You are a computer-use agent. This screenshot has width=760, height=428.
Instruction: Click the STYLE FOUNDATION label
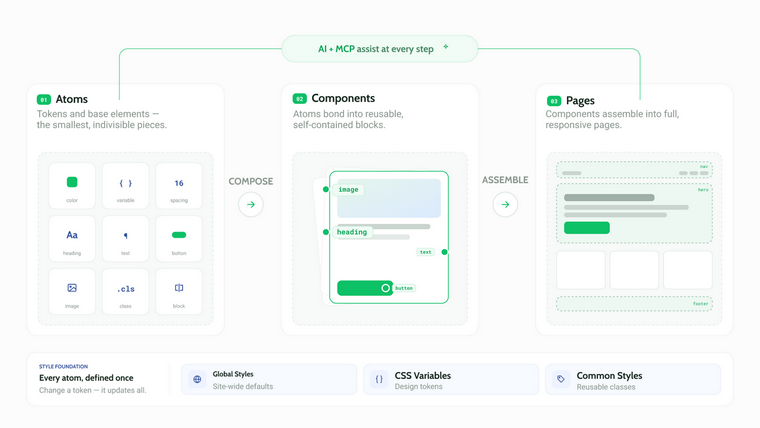[x=63, y=366]
